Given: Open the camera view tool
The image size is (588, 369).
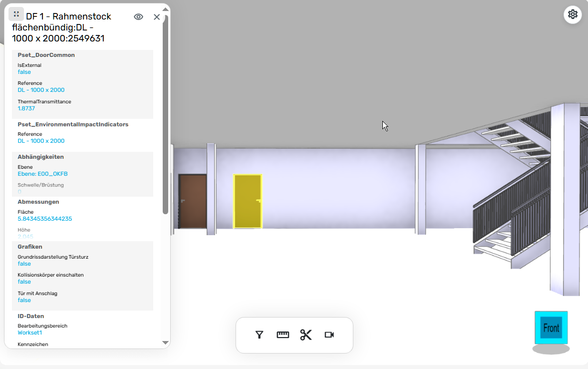Looking at the screenshot, I should coord(329,335).
